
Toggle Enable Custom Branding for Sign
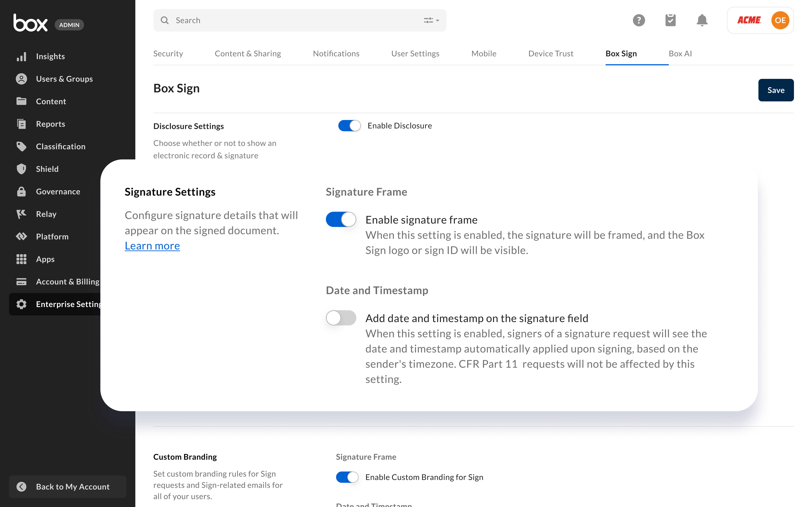point(347,477)
